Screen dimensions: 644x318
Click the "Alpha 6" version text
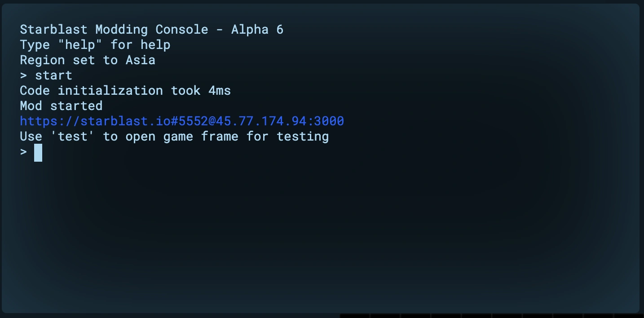click(x=257, y=30)
